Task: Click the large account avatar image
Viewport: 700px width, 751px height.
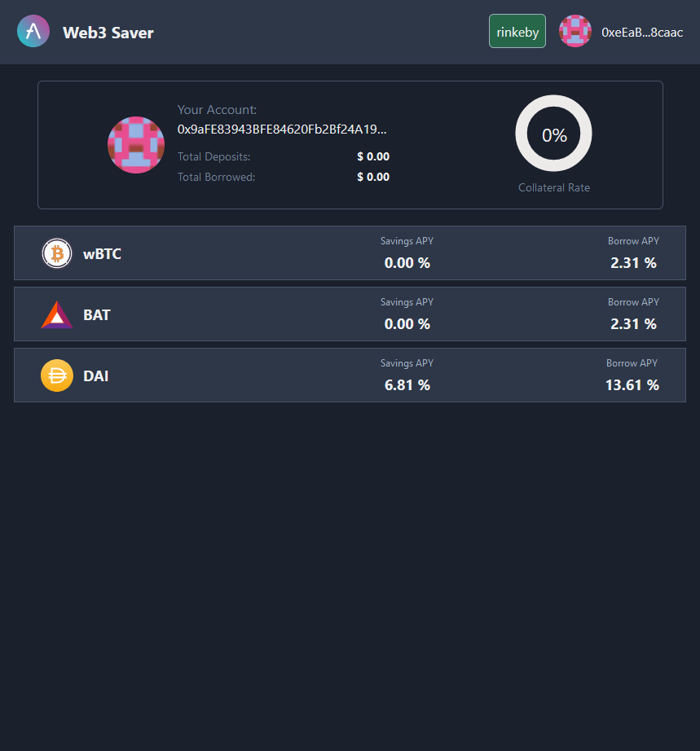Action: point(136,145)
